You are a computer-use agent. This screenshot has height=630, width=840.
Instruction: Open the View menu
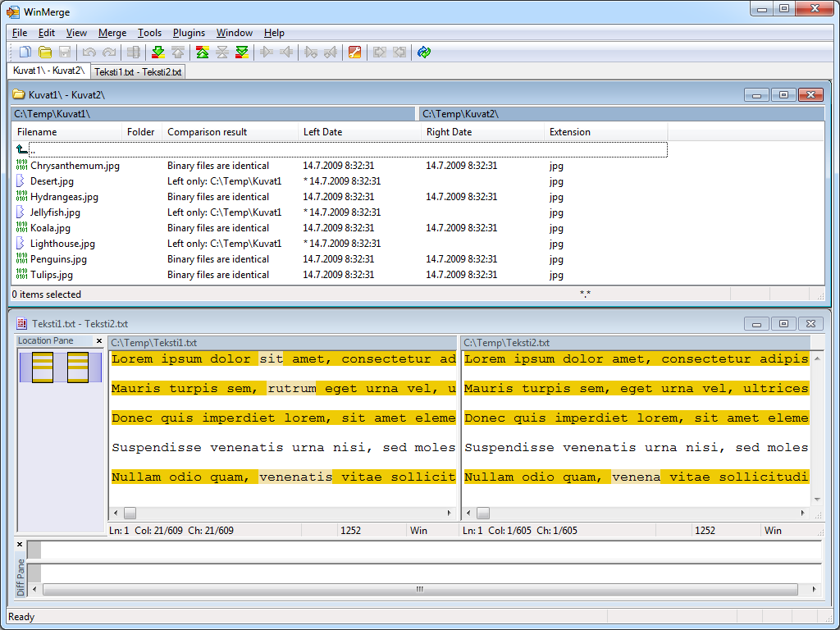point(76,33)
